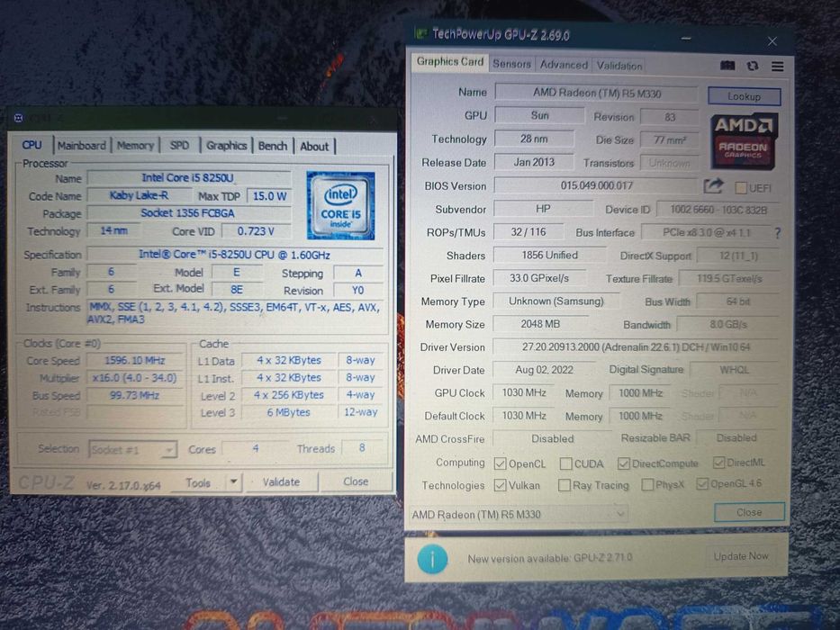Click the Validate button in CPU-Z
The image size is (840, 630).
pyautogui.click(x=281, y=482)
